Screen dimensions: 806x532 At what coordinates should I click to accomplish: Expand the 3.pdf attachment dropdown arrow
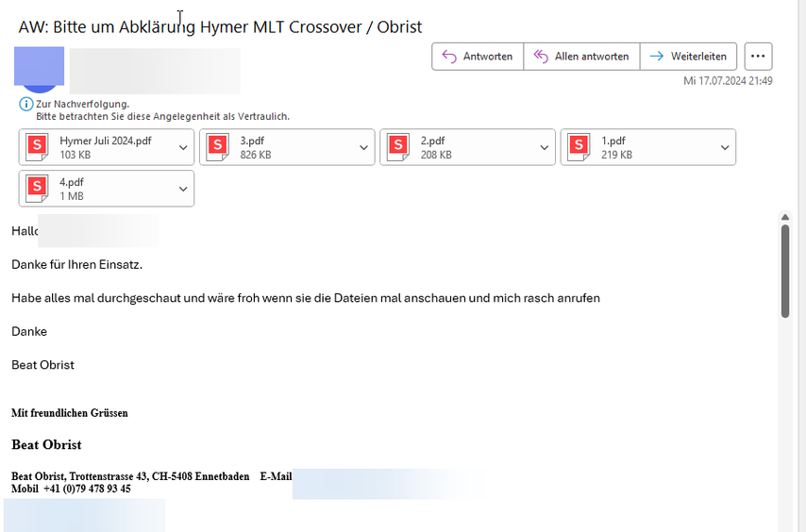click(x=364, y=148)
